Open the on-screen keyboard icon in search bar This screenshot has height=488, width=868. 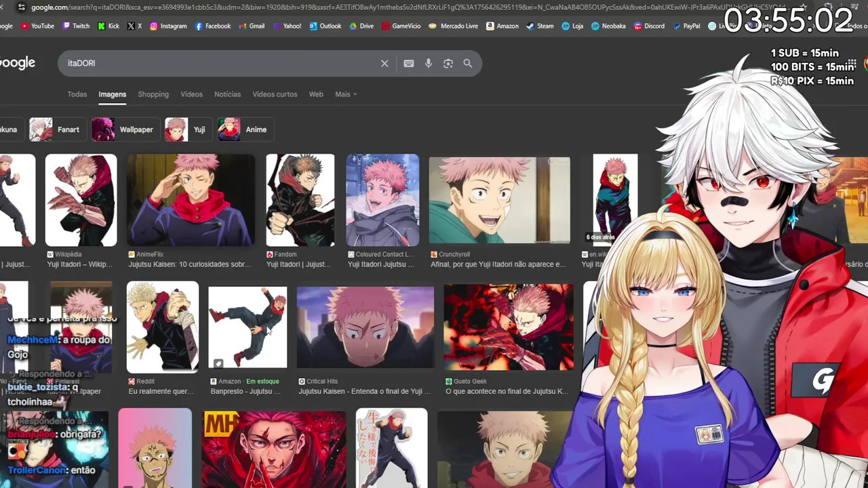point(409,63)
